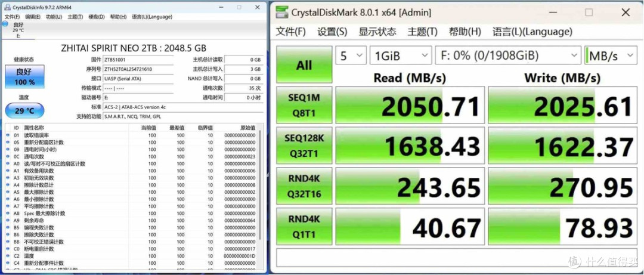
Task: Open 显示状态 menu in CrystalDiskMark
Action: point(377,32)
